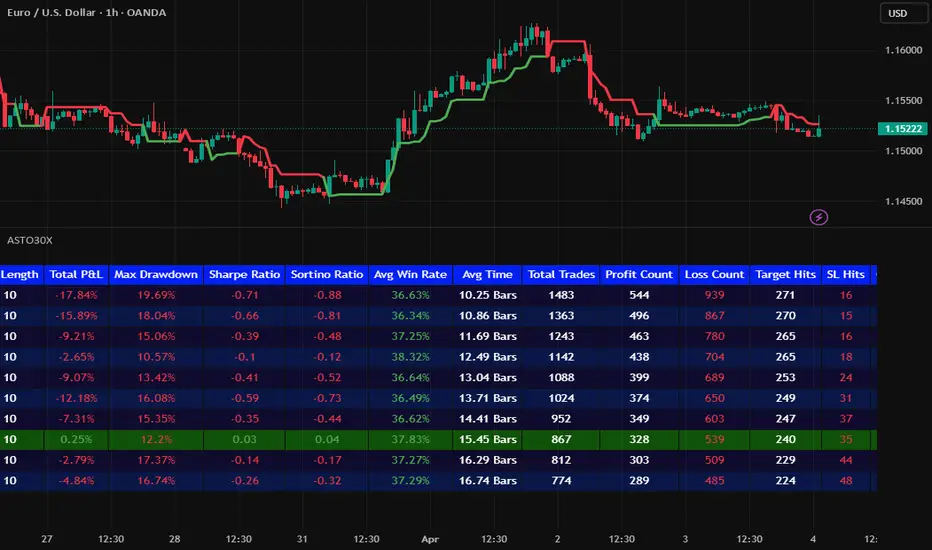This screenshot has height=550, width=932.
Task: Click the 31 date label on time axis
Action: point(302,539)
